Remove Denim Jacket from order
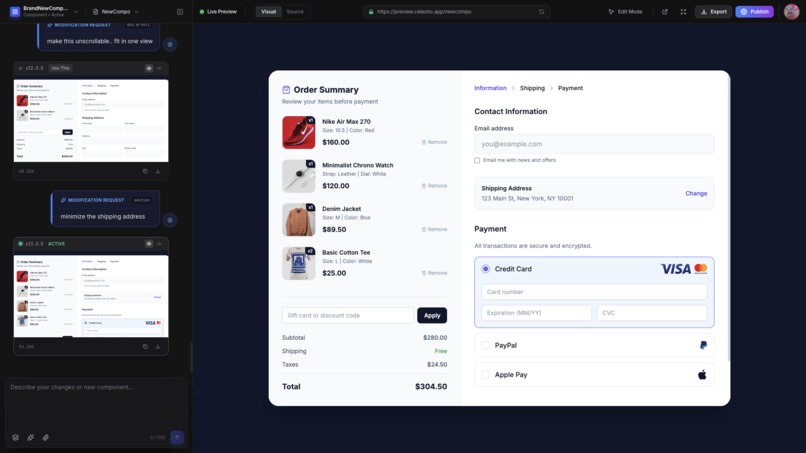 click(x=434, y=229)
